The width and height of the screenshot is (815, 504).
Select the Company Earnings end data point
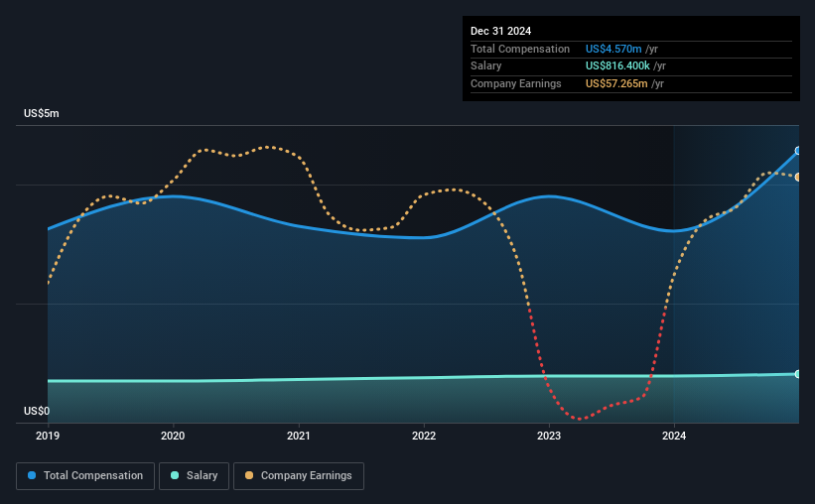[x=798, y=178]
